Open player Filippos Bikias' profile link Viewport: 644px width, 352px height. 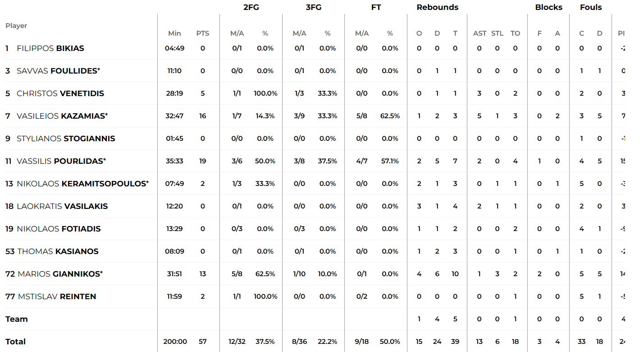[x=50, y=48]
